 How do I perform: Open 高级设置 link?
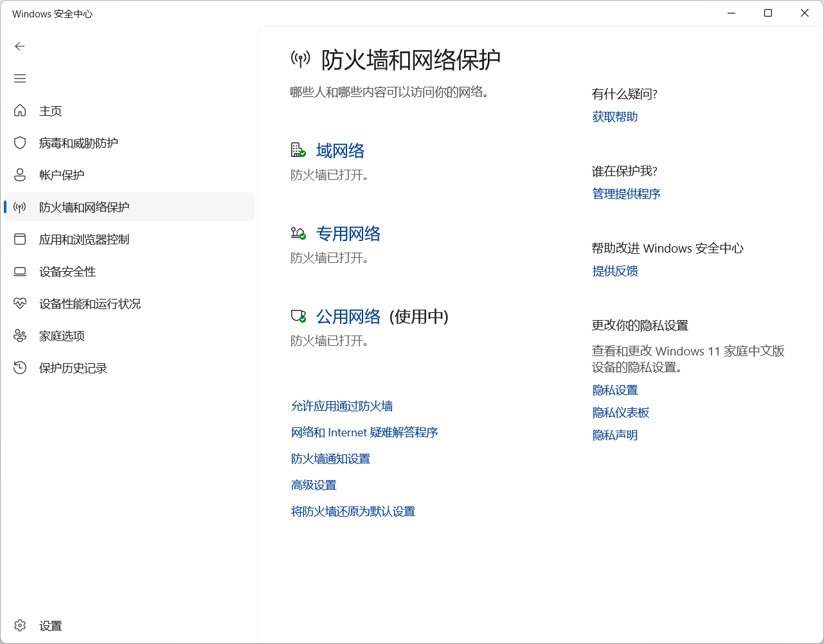pos(314,485)
